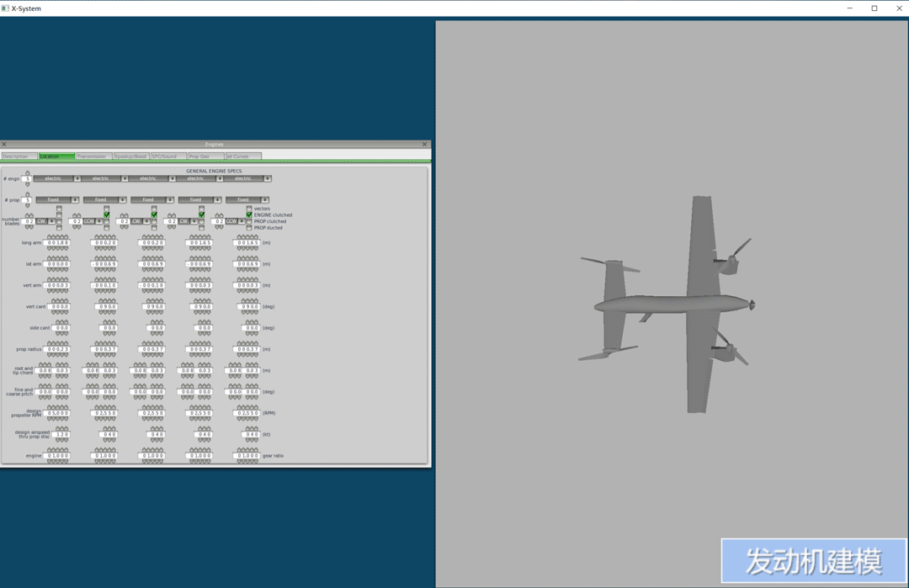
Task: Close Engines panel using right X icon
Action: [x=424, y=145]
